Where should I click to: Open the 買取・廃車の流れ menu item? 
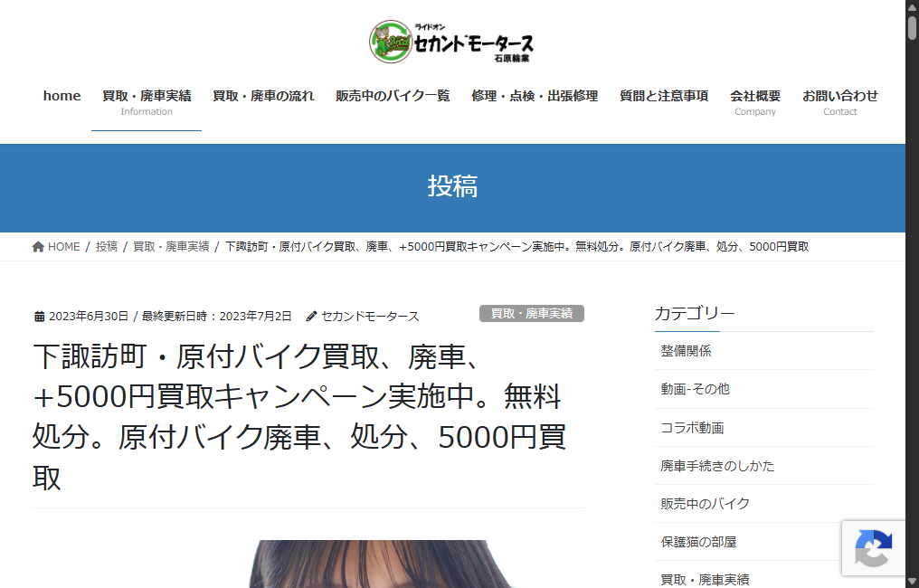coord(263,96)
